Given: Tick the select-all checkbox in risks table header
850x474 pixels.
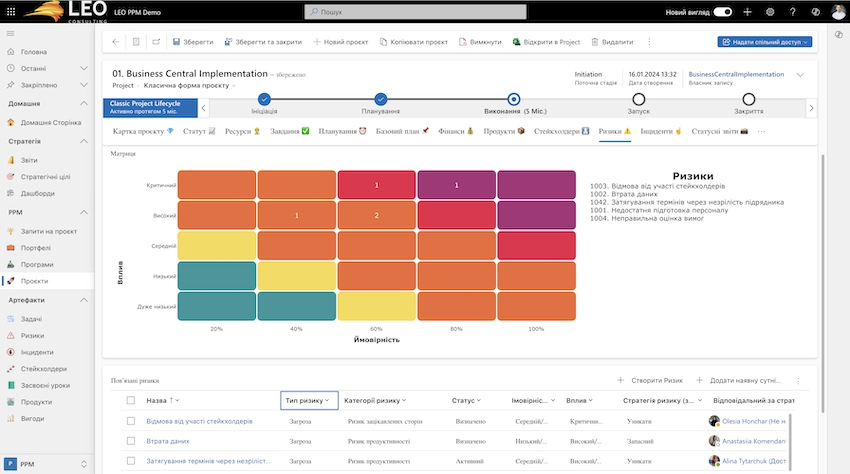Looking at the screenshot, I should (x=131, y=400).
